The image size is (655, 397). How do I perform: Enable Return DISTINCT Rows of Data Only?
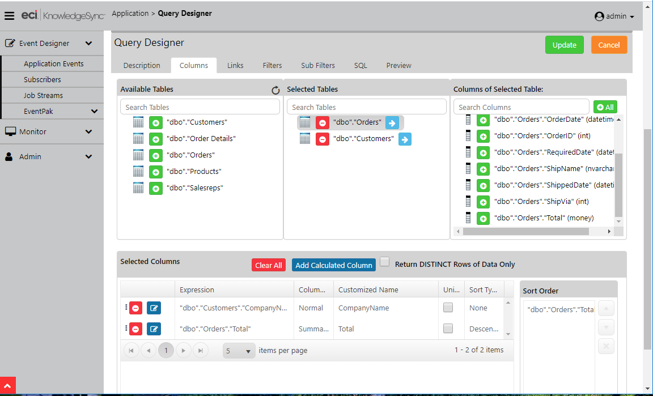click(385, 262)
